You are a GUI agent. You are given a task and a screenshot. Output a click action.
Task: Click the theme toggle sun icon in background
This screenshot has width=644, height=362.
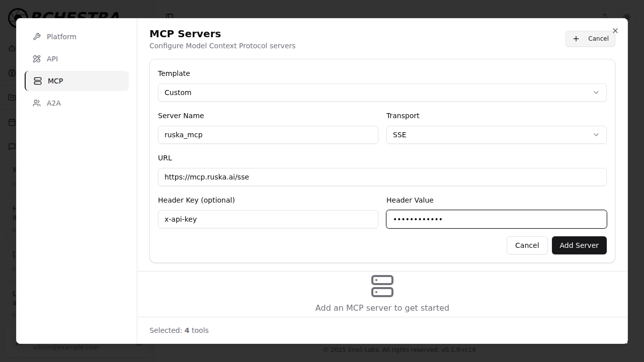click(x=627, y=17)
